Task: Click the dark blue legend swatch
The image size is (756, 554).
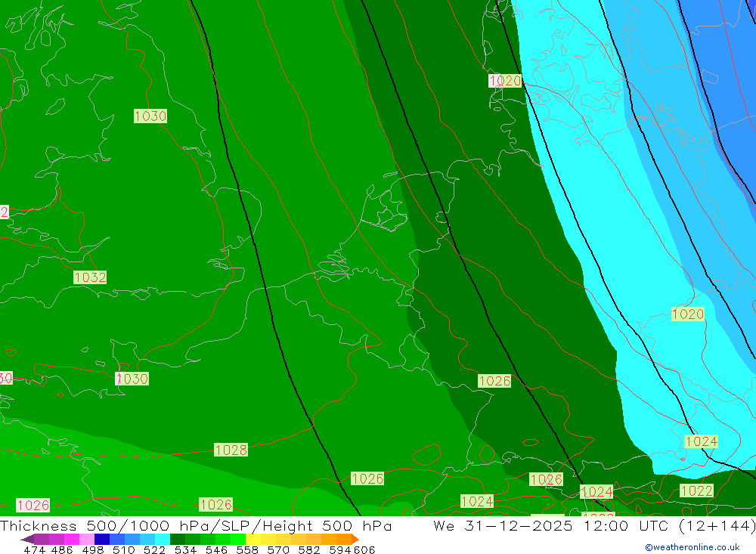Action: pyautogui.click(x=102, y=539)
